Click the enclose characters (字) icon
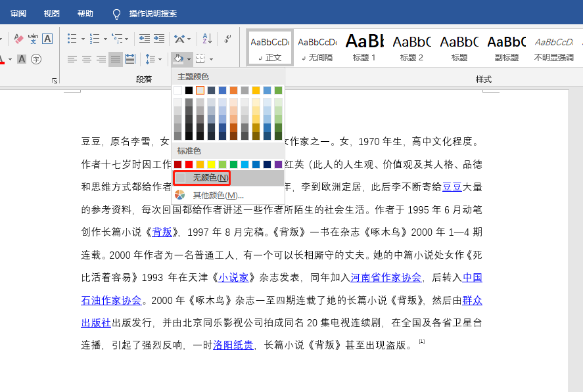 36,59
